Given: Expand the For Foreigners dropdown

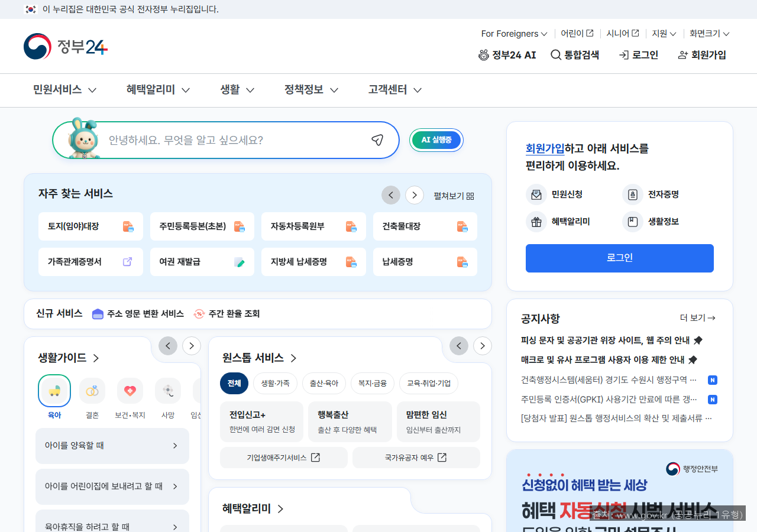Looking at the screenshot, I should coord(513,34).
